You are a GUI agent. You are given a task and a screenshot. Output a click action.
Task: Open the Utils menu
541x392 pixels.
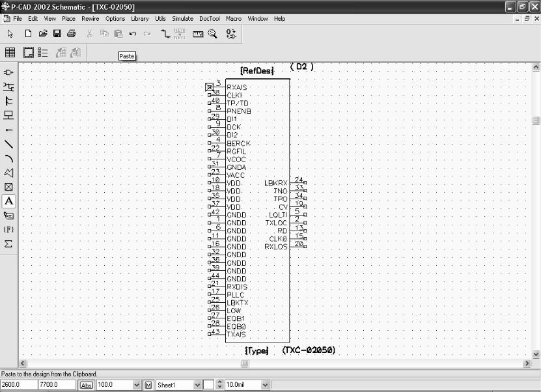(160, 19)
